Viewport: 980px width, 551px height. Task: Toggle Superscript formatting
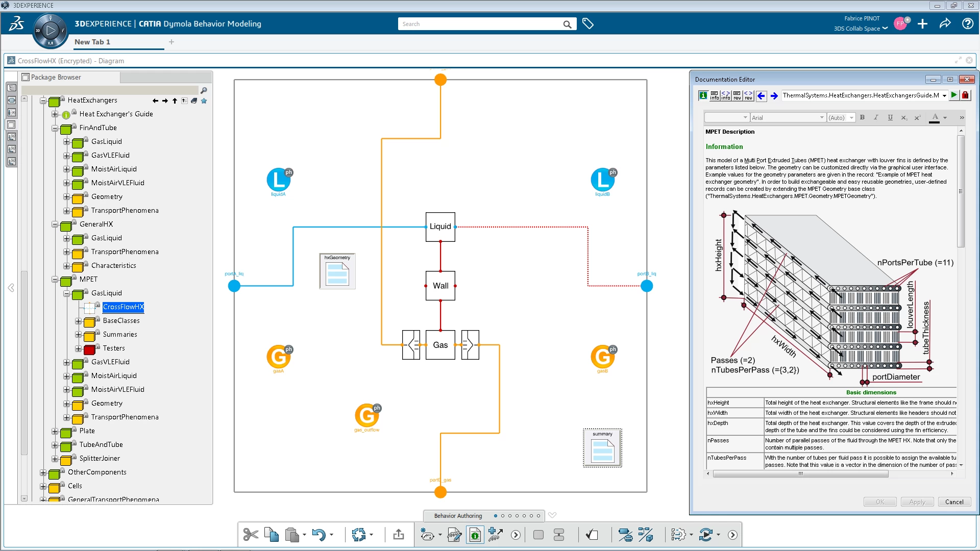coord(917,117)
